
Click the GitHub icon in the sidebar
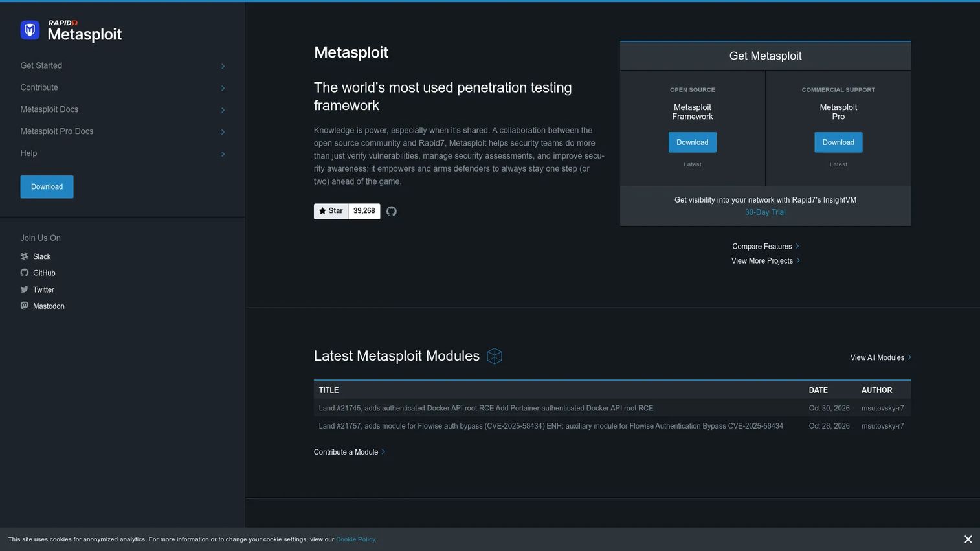pyautogui.click(x=25, y=273)
